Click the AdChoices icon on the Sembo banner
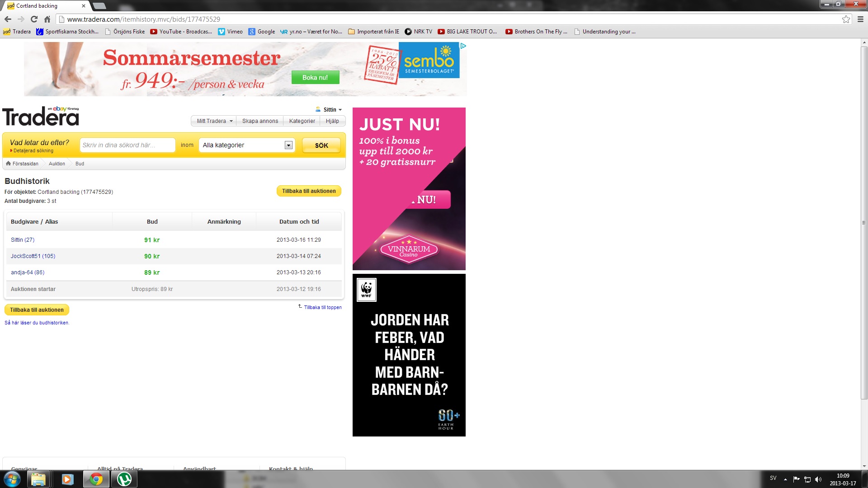This screenshot has height=488, width=868. point(463,46)
